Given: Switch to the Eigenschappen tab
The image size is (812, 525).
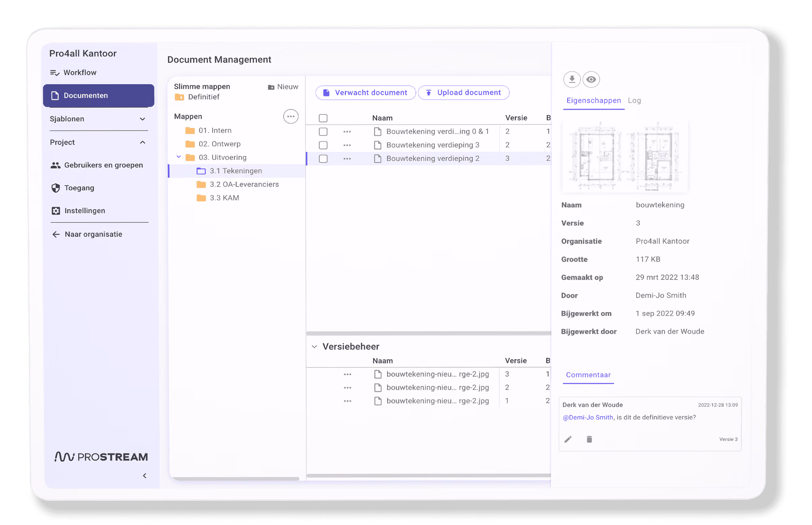Looking at the screenshot, I should click(x=594, y=101).
